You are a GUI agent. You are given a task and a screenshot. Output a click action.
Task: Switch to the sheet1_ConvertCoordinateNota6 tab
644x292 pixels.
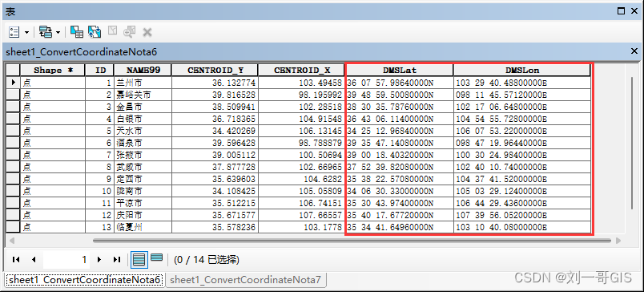click(84, 280)
